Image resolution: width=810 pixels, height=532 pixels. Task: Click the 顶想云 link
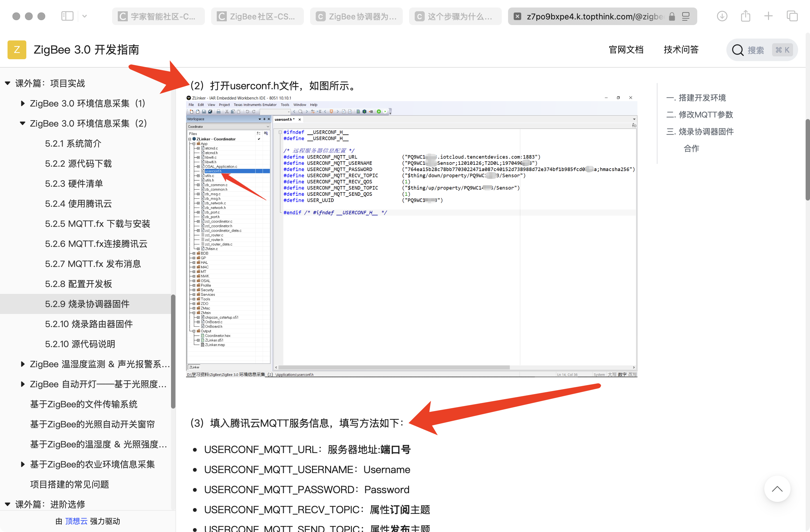[76, 521]
